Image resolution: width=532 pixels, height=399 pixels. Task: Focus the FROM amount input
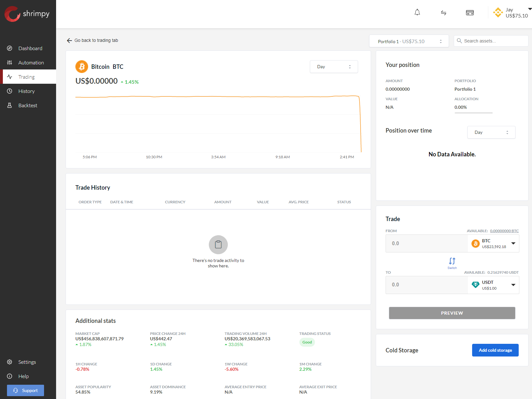(x=427, y=244)
